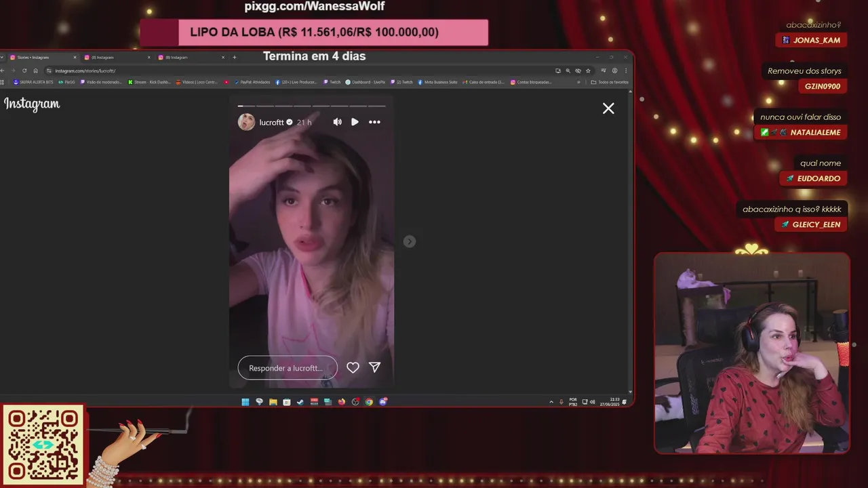Image resolution: width=868 pixels, height=488 pixels.
Task: Play the paused lucroftt story
Action: pos(355,122)
